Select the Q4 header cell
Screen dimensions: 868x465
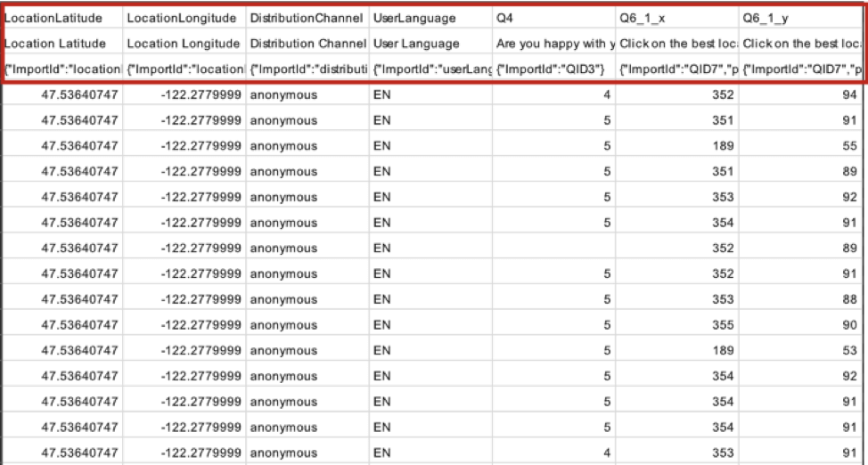[x=553, y=19]
